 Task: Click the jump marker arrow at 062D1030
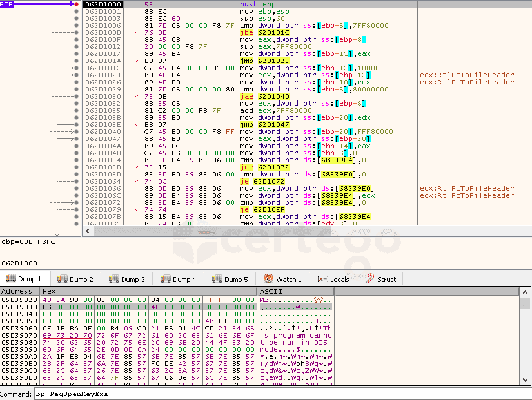coord(136,96)
